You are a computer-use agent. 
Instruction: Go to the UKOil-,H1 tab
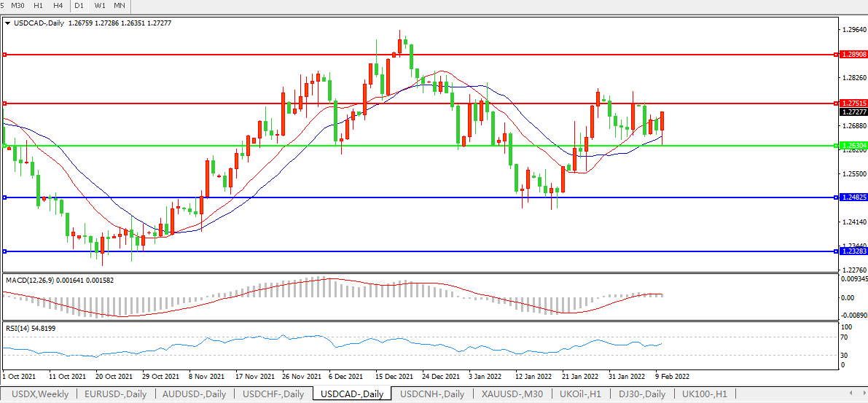click(x=580, y=394)
